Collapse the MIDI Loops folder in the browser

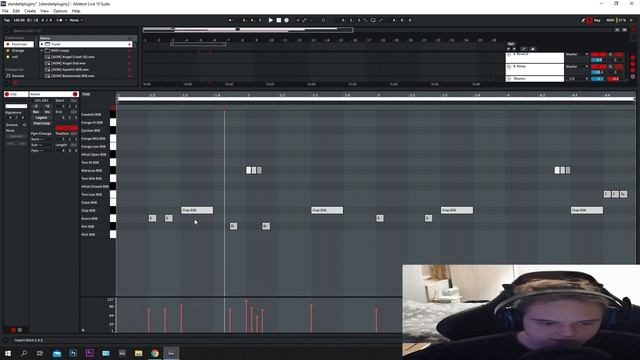(x=42, y=51)
